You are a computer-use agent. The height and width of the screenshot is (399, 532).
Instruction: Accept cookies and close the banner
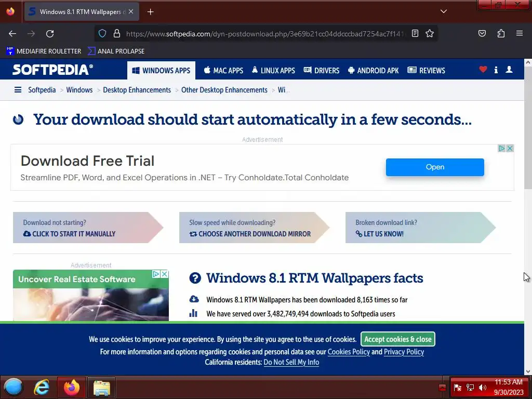397,339
